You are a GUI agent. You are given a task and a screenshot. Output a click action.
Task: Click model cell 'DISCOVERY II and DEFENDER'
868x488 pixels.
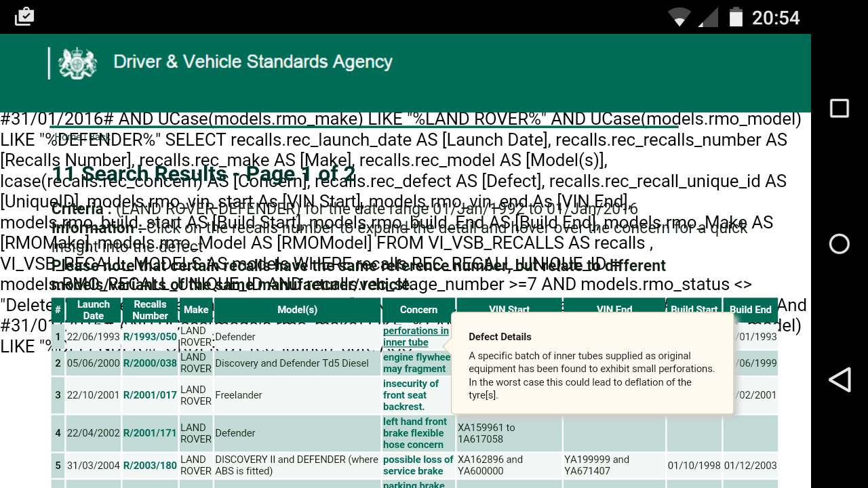[x=296, y=466]
